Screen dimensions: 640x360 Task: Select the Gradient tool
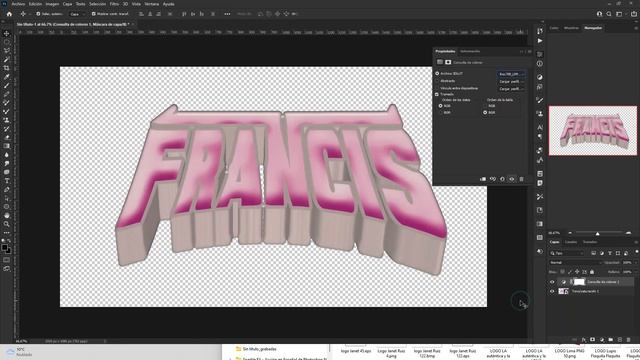pos(7,146)
